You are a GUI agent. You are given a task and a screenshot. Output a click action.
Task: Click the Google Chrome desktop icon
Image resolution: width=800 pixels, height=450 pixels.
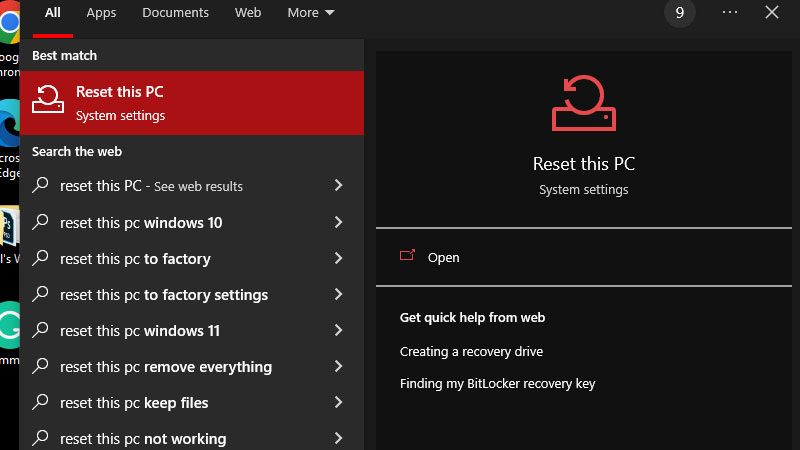[x=9, y=23]
